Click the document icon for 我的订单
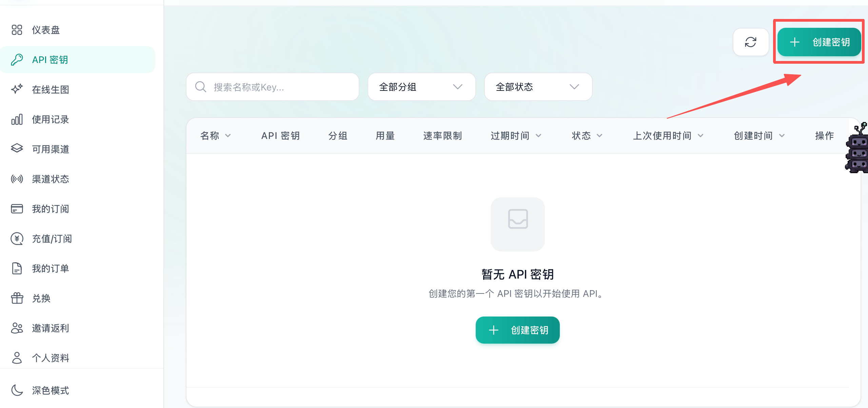This screenshot has height=408, width=868. coord(17,268)
